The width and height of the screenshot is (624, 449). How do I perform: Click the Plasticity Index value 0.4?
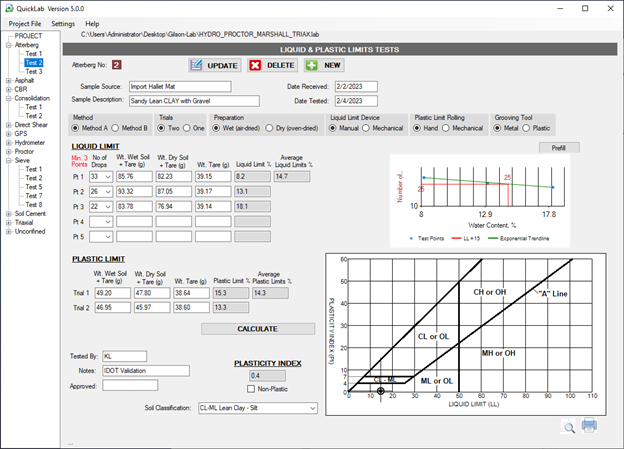(x=267, y=376)
